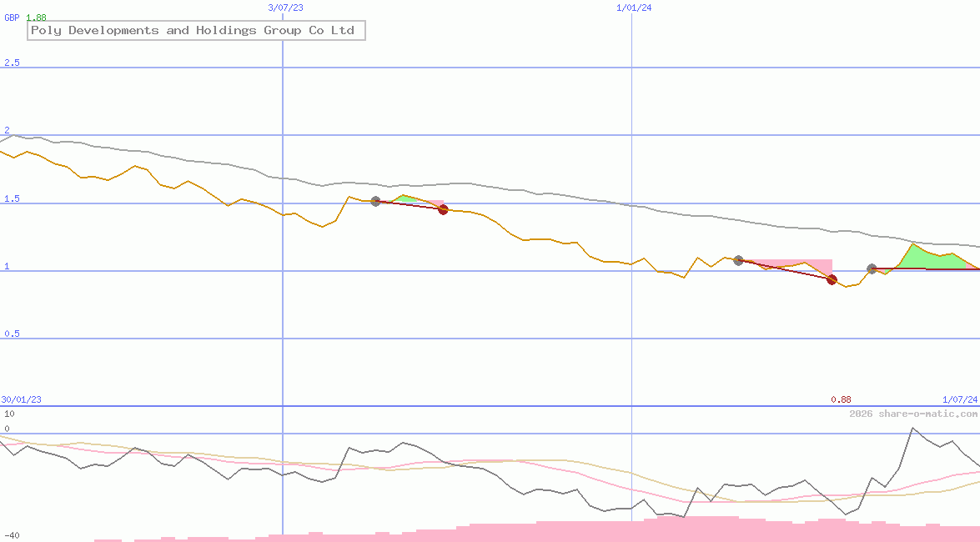The width and height of the screenshot is (980, 542).
Task: Click the large green shaded area at right
Action: (926, 259)
